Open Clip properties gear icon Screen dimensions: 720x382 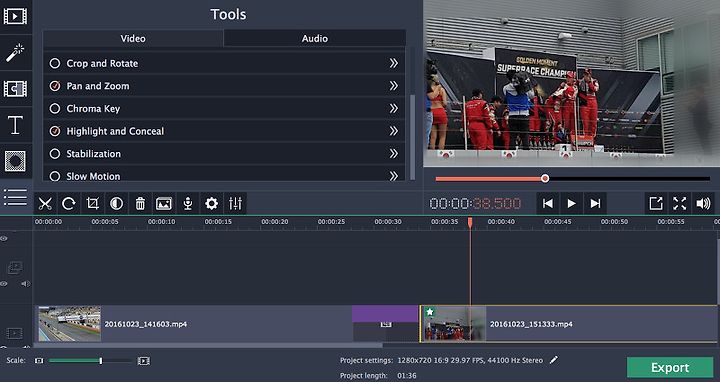point(211,203)
